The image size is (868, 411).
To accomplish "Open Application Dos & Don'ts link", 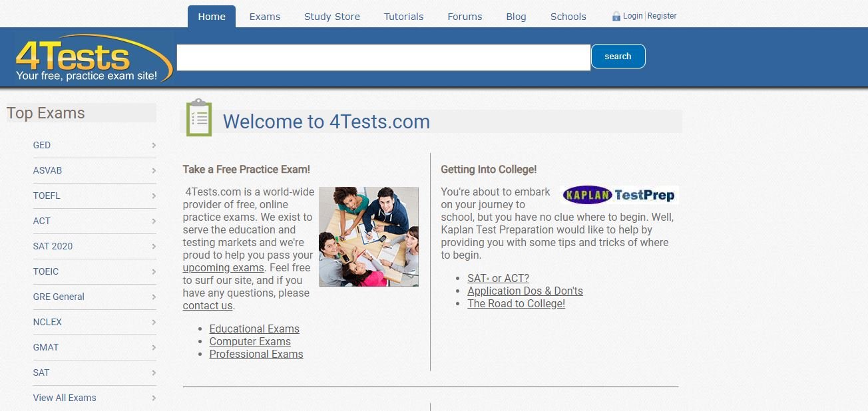I will click(525, 291).
